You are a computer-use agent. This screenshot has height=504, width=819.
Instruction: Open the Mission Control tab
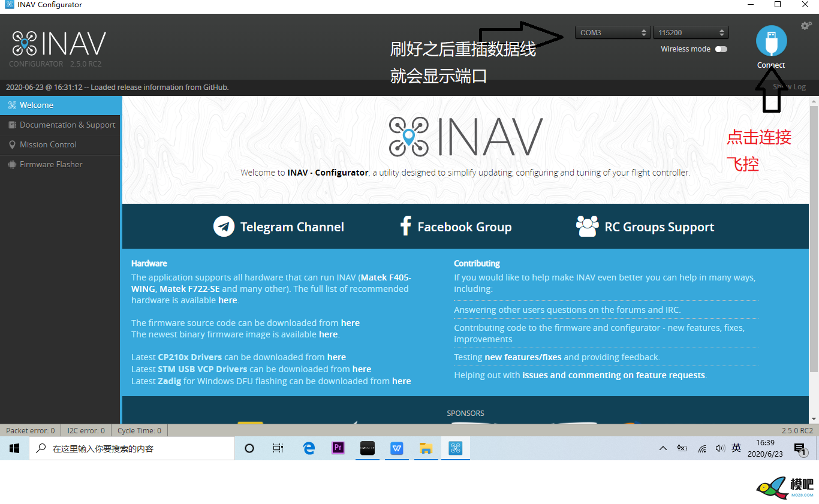pyautogui.click(x=60, y=144)
